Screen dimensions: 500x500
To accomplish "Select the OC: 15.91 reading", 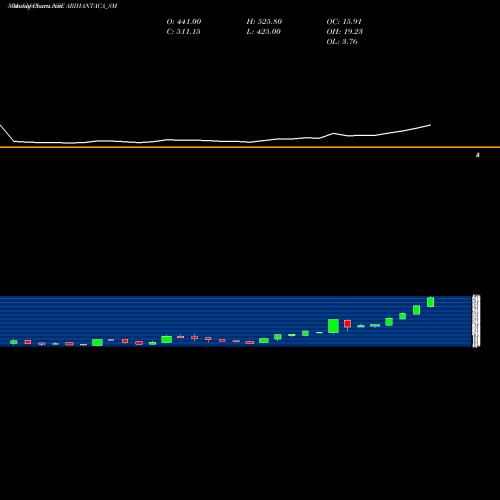I will click(344, 22).
